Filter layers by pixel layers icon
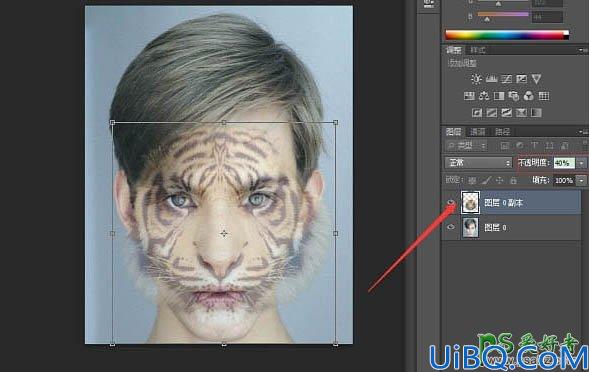589x372 pixels. click(504, 146)
